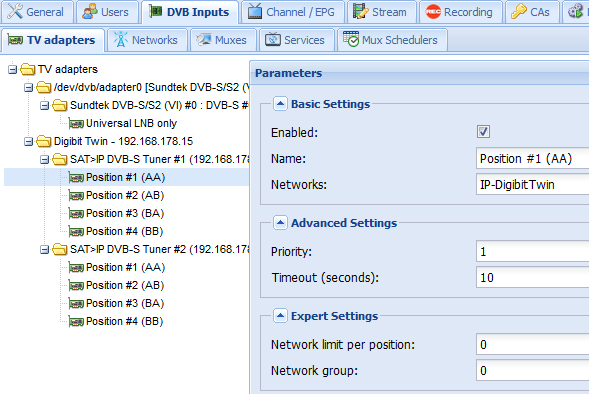Select Position #2 (AB) under Tuner #2
589x394 pixels.
pyautogui.click(x=125, y=285)
